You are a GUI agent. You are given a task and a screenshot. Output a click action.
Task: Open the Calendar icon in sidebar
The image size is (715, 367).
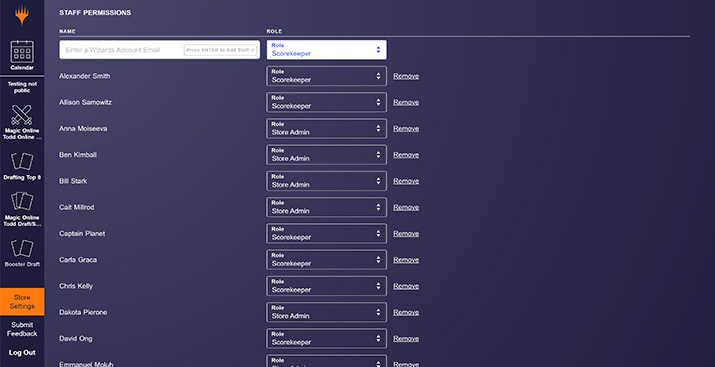(x=22, y=52)
